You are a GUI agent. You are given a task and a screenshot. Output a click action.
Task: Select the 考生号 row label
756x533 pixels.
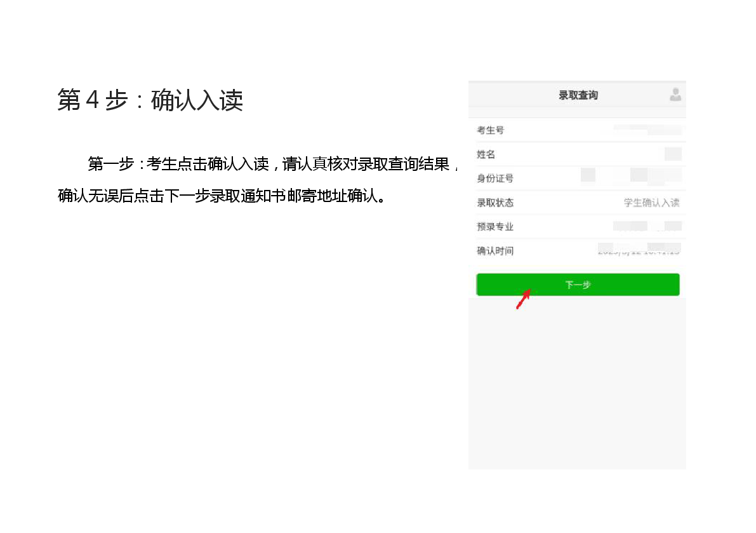490,130
